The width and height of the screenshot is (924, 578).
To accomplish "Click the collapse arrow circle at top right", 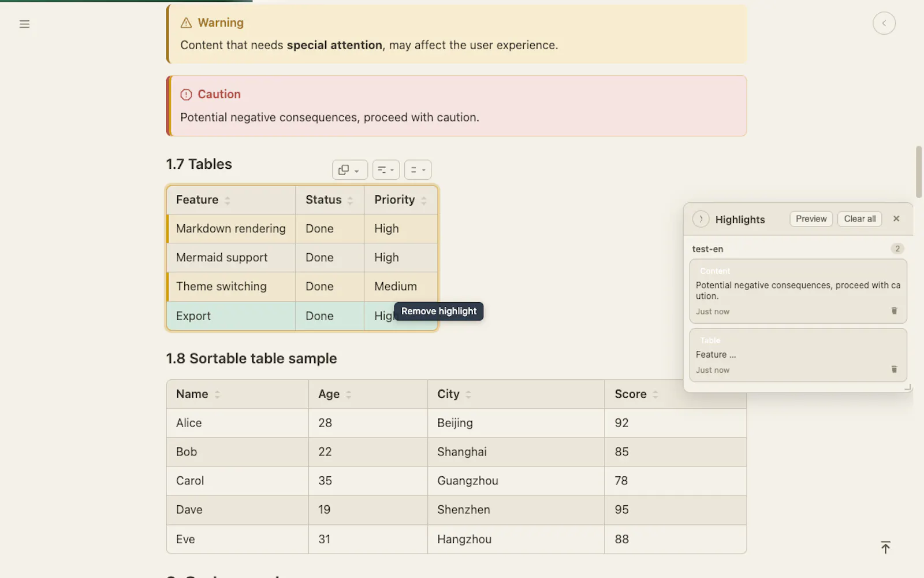I will (884, 23).
